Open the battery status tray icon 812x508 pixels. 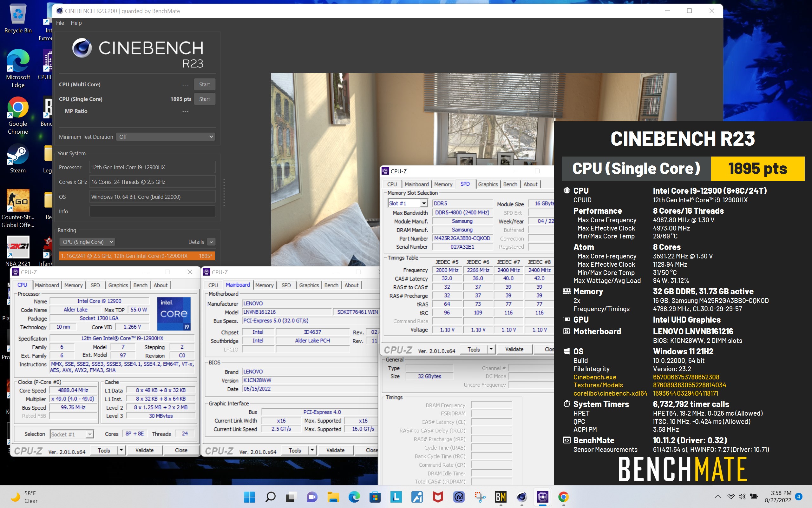pyautogui.click(x=754, y=497)
